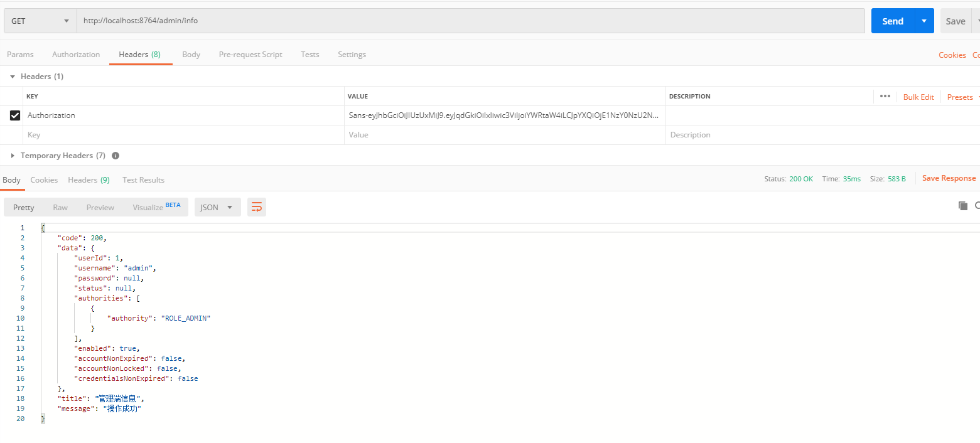Collapse the Headers (1) section
The image size is (980, 443).
[x=13, y=77]
